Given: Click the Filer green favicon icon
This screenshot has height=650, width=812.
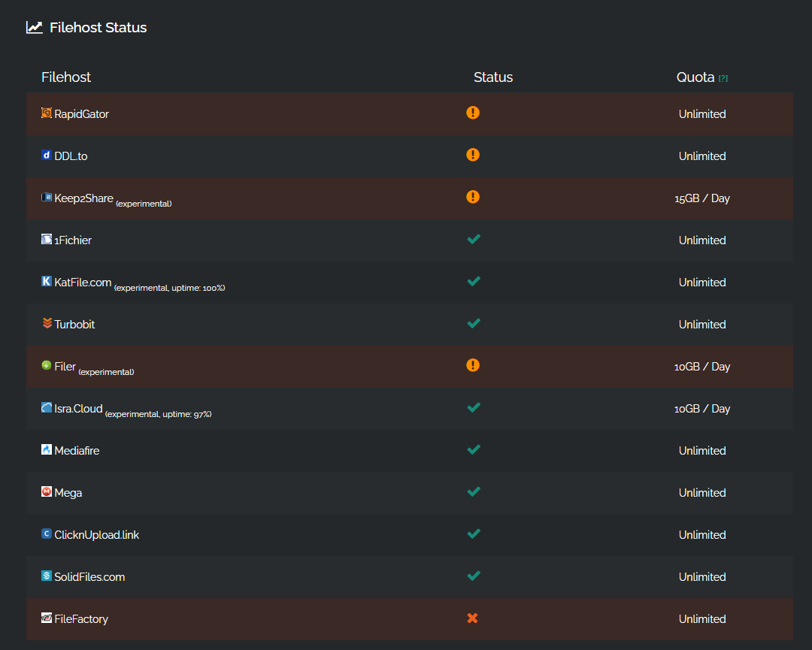Looking at the screenshot, I should point(47,365).
